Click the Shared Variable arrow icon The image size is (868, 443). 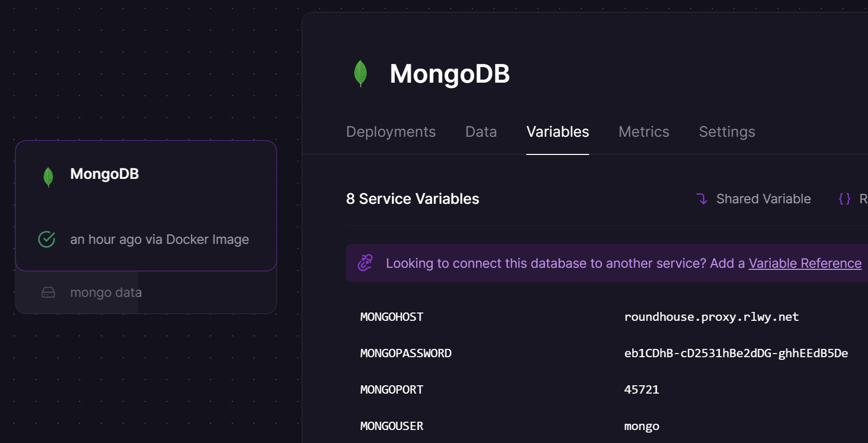tap(702, 199)
